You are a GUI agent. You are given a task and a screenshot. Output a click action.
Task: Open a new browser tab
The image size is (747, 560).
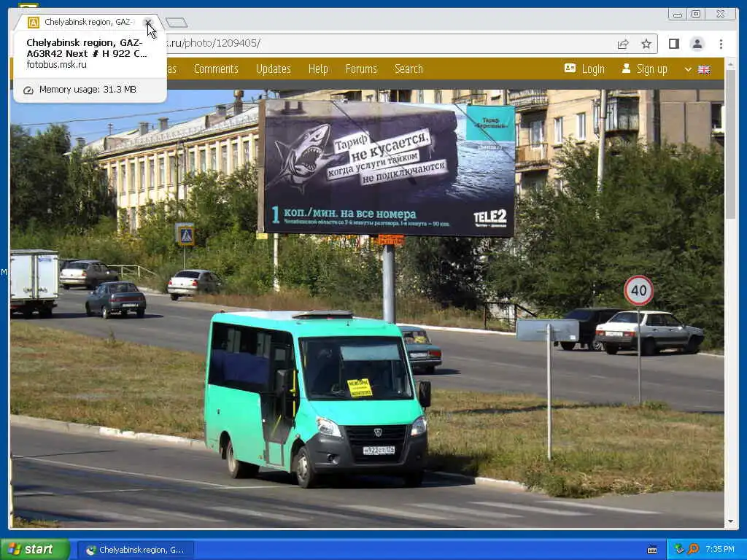[177, 23]
